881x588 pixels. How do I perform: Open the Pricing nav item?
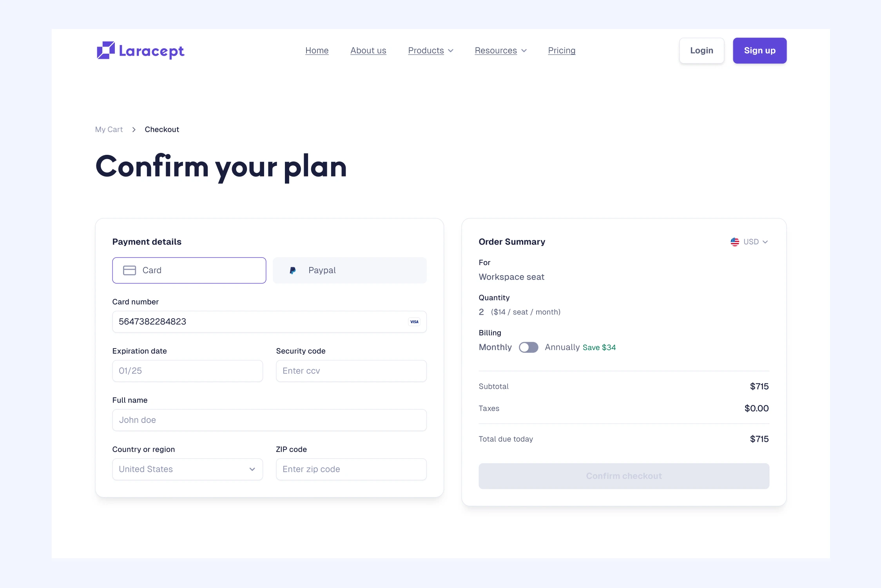562,51
